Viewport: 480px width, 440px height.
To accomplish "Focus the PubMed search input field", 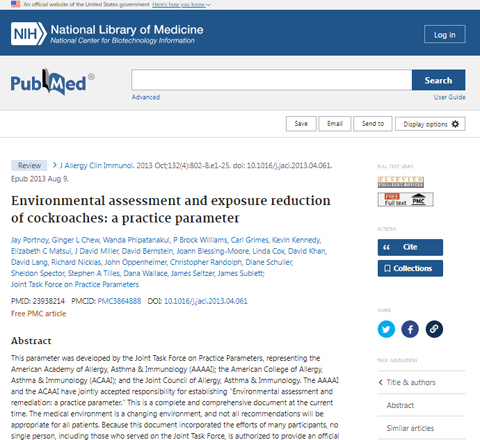I will click(x=272, y=80).
